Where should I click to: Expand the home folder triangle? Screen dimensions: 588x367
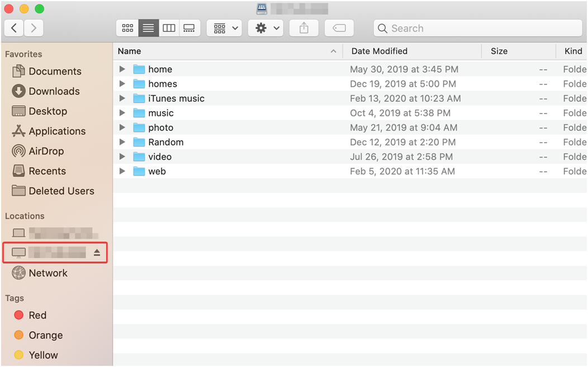(122, 69)
